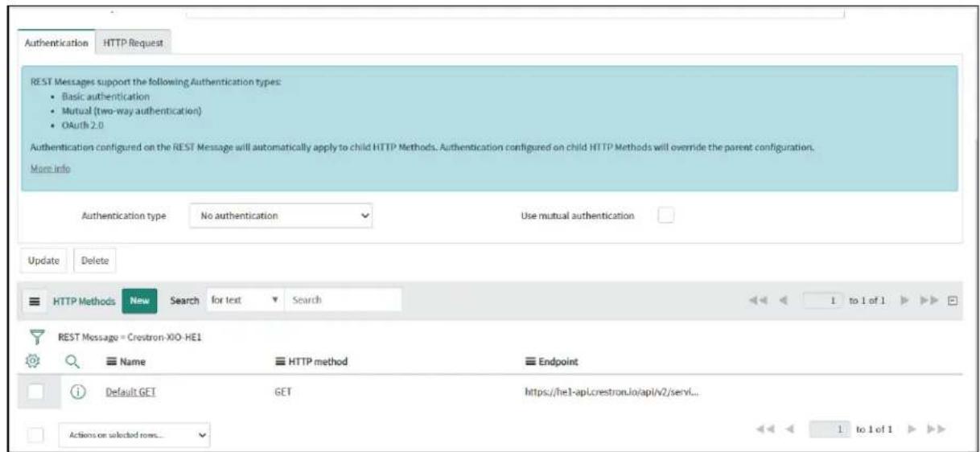Open the Search 'for text' field selector
This screenshot has width=980, height=452.
coord(245,300)
